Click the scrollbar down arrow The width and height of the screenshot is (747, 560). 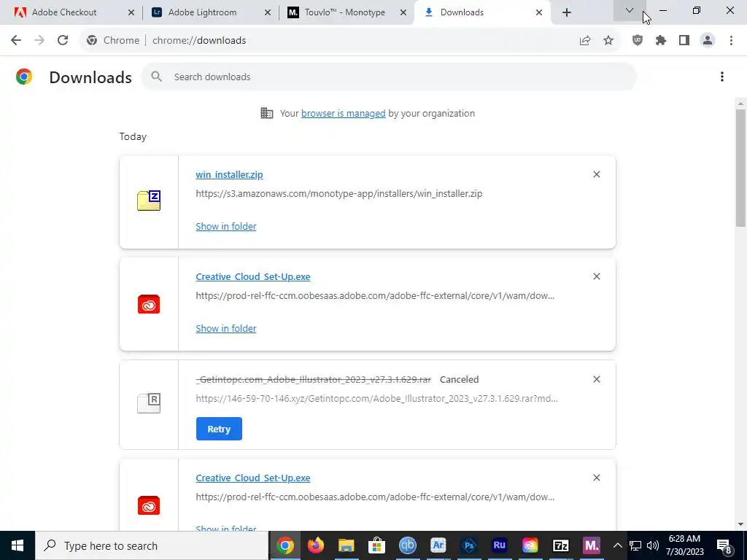(x=740, y=524)
